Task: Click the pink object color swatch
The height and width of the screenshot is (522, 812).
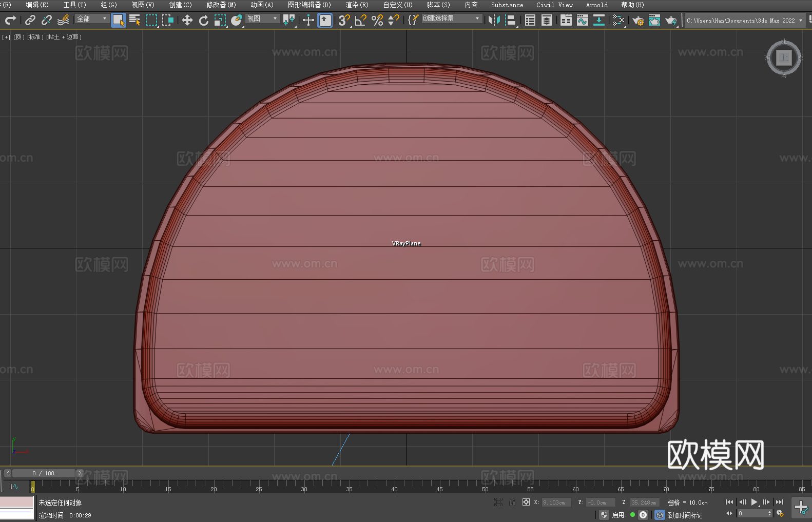Action: [17, 502]
